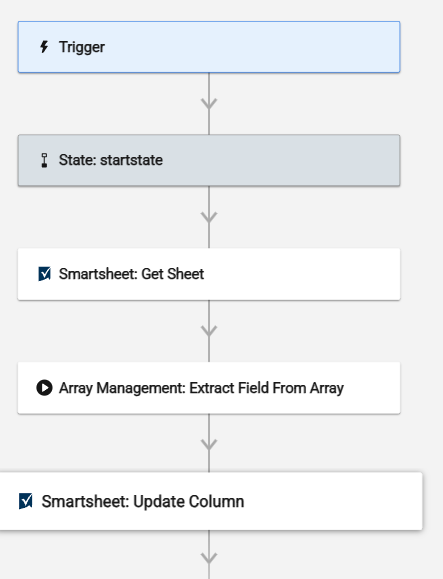Click Smartsheet checkmark icon on Get Sheet

44,274
